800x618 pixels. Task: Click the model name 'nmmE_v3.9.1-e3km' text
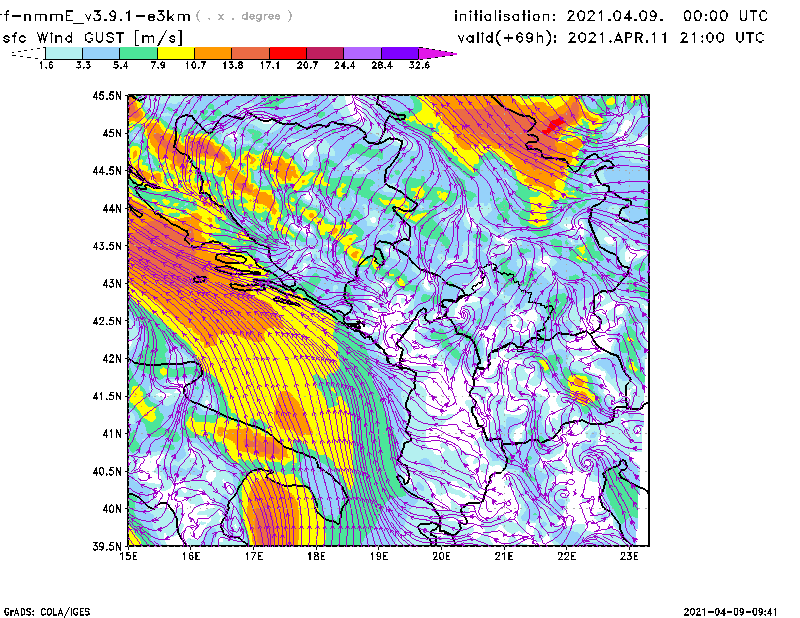(x=104, y=16)
